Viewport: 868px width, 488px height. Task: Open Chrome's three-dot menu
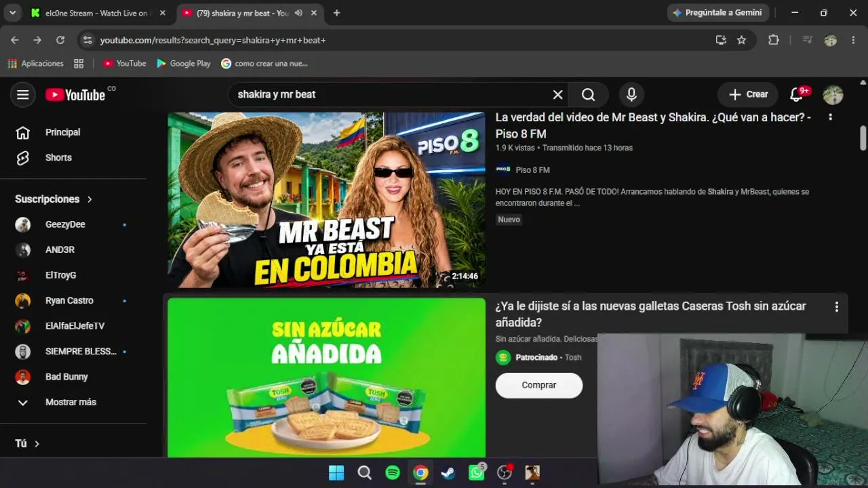pyautogui.click(x=852, y=40)
